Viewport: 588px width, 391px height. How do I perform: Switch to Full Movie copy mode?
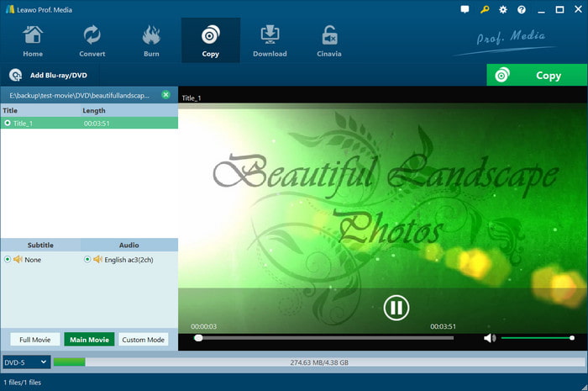tap(35, 340)
